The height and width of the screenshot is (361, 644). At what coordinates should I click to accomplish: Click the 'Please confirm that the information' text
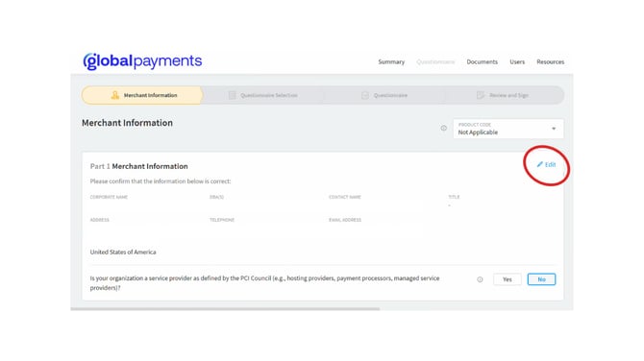tap(161, 180)
